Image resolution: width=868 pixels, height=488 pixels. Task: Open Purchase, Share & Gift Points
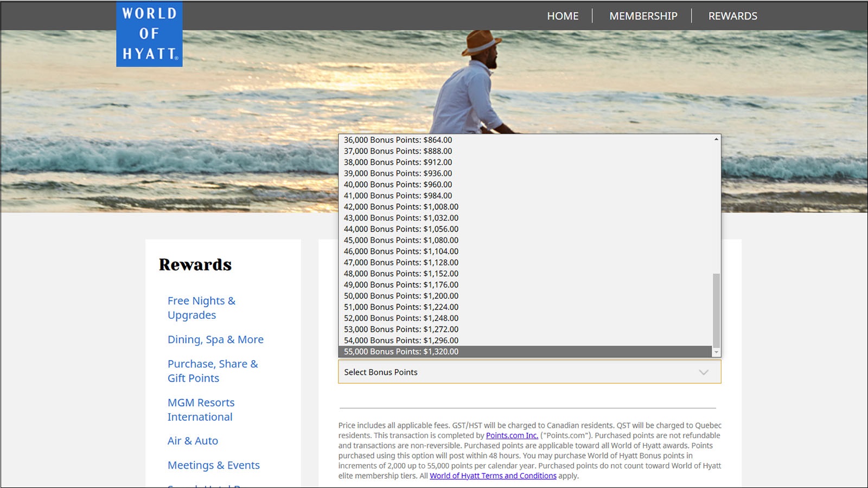[x=213, y=371]
